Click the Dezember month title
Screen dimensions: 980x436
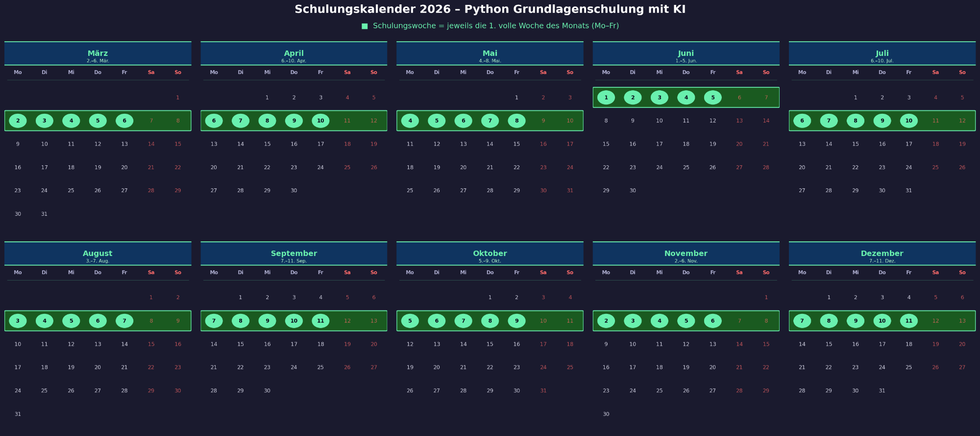(x=882, y=254)
